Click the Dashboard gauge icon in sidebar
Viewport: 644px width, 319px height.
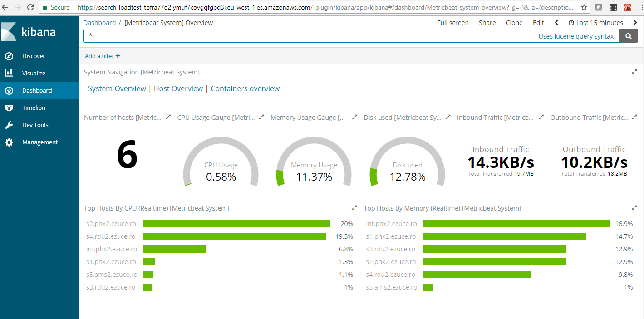click(x=9, y=90)
